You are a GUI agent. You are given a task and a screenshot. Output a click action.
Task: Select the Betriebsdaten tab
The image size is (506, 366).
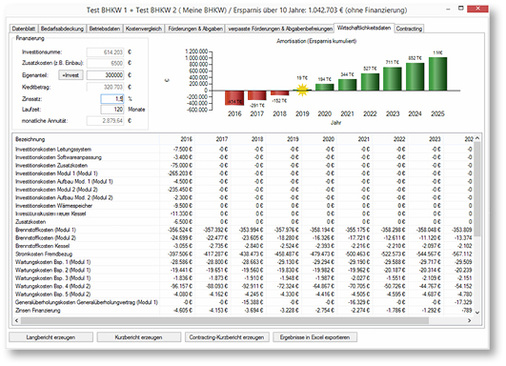104,29
